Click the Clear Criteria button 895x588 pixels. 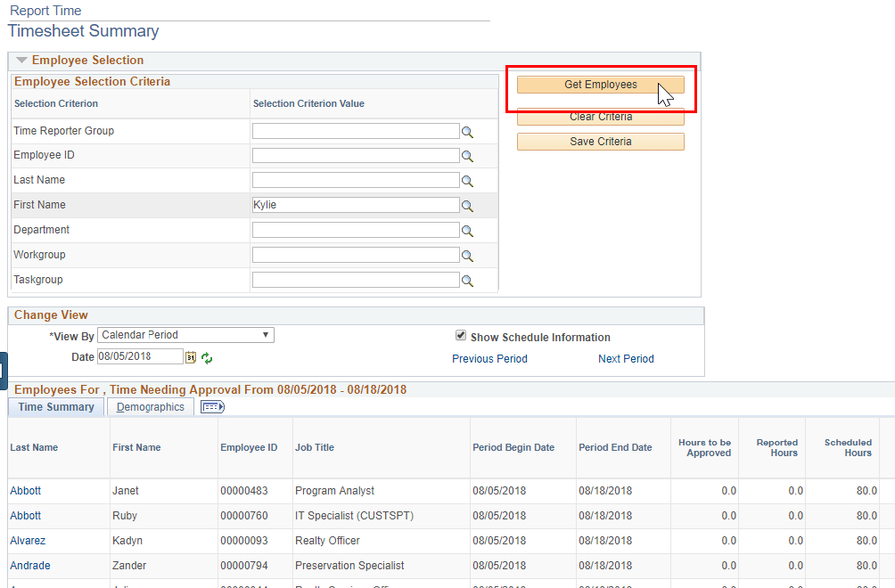[x=599, y=116]
